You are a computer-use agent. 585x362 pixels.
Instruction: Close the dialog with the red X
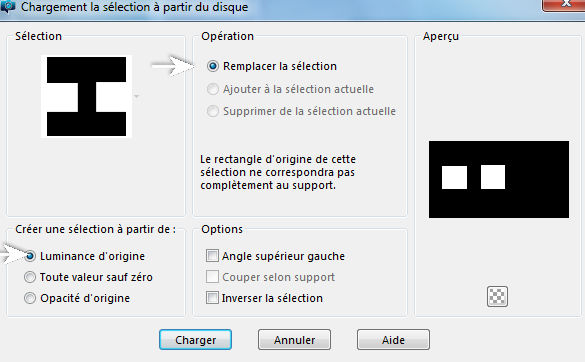[564, 4]
